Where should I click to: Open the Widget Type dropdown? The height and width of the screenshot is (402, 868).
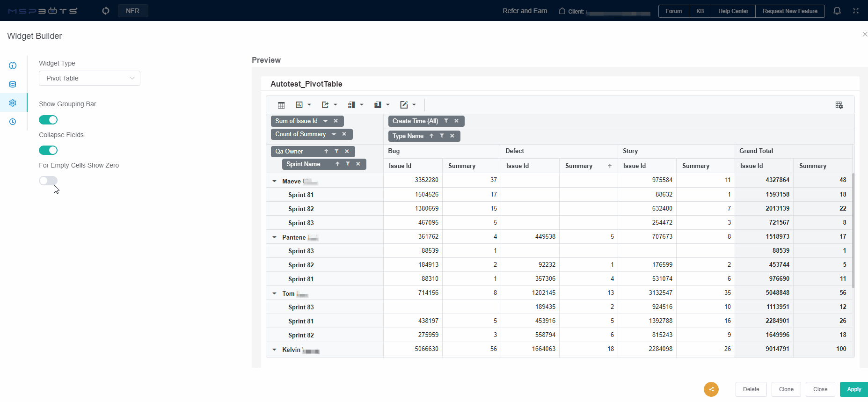tap(89, 78)
